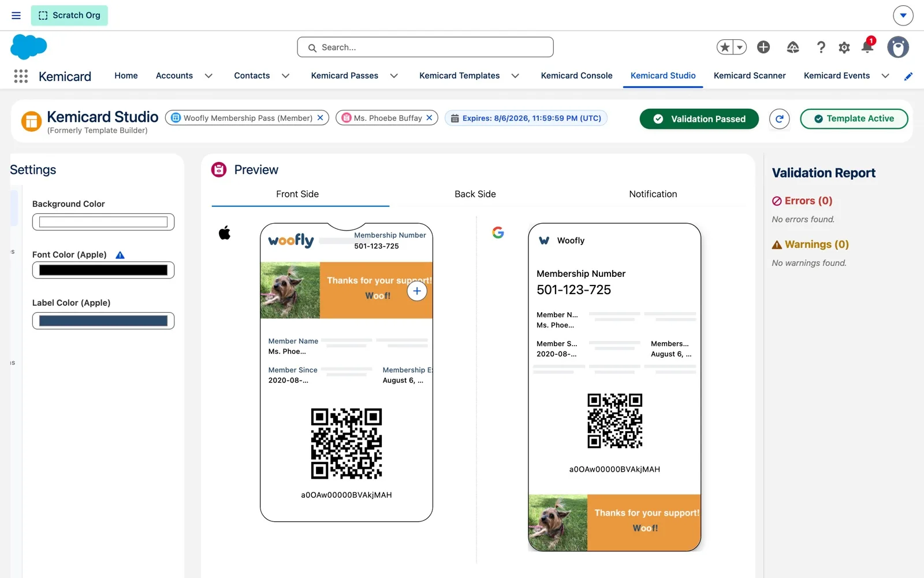Edit navigation bar pencil icon

point(908,76)
